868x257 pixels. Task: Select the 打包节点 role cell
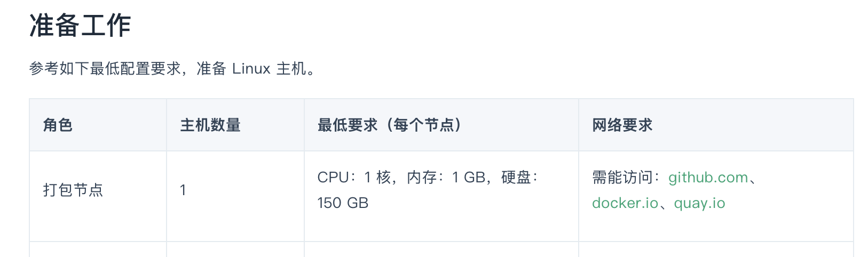click(73, 190)
